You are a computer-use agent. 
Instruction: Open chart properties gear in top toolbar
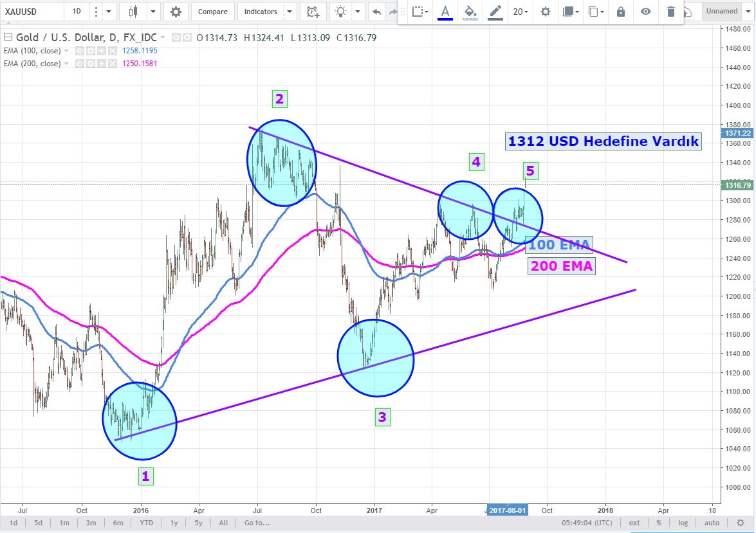[176, 12]
